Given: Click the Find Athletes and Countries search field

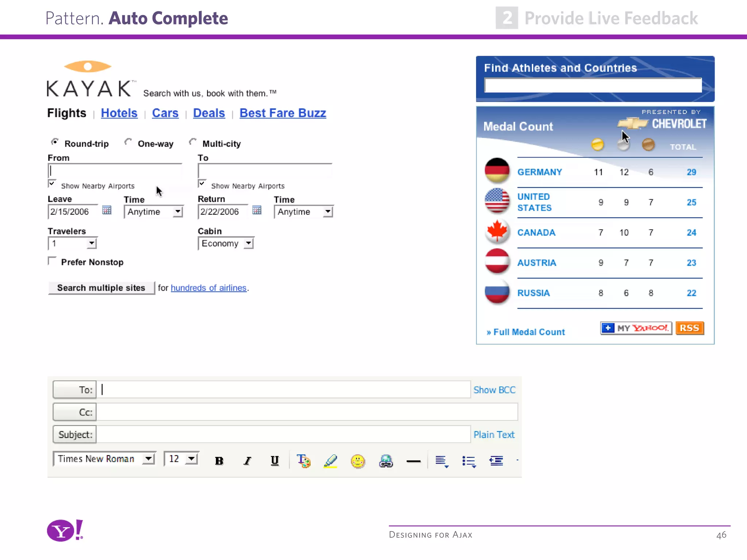Looking at the screenshot, I should coord(593,85).
